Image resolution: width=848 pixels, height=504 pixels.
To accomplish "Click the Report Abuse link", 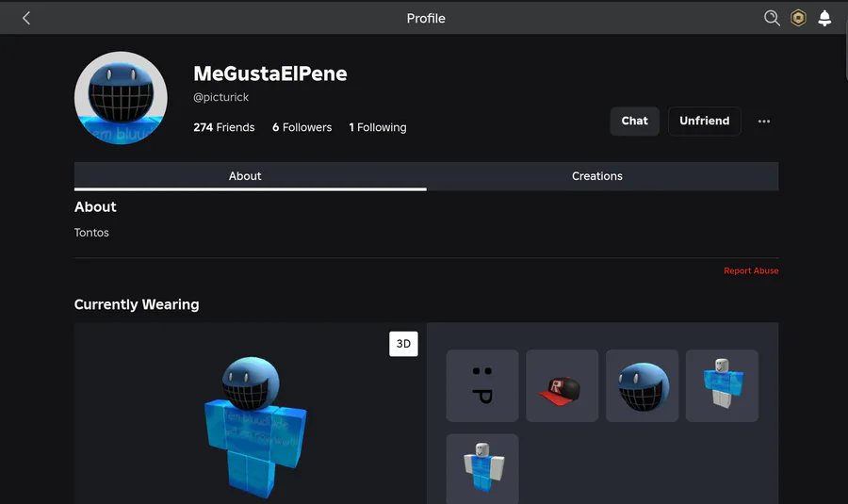I will point(751,270).
